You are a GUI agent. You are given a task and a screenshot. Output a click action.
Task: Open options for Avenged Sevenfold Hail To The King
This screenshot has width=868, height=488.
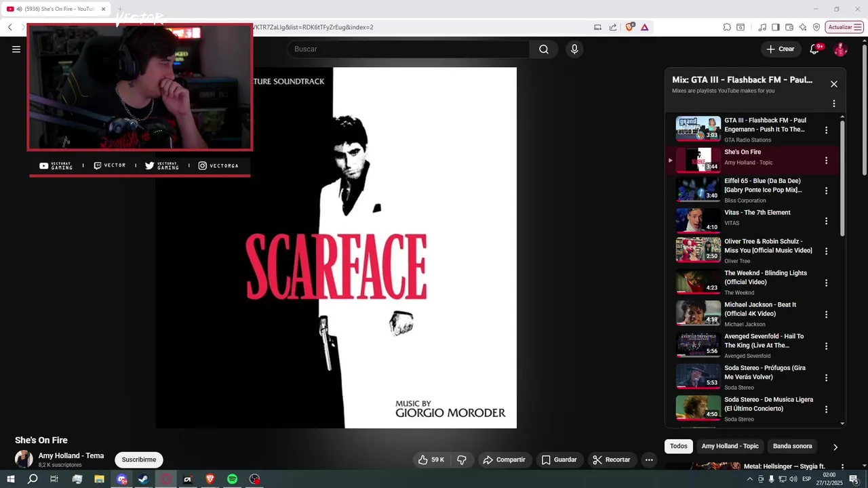pyautogui.click(x=826, y=346)
